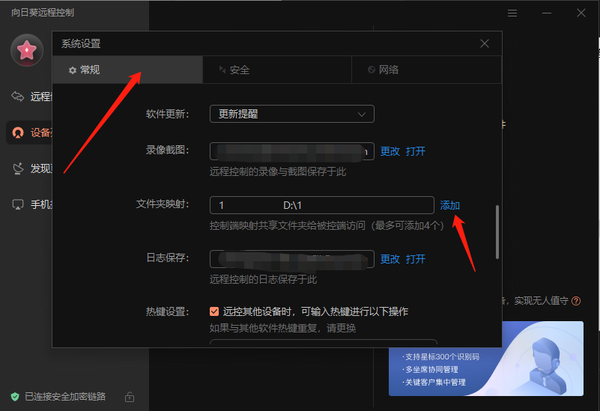Click 添加 to add folder mapping
600x411 pixels.
point(450,206)
